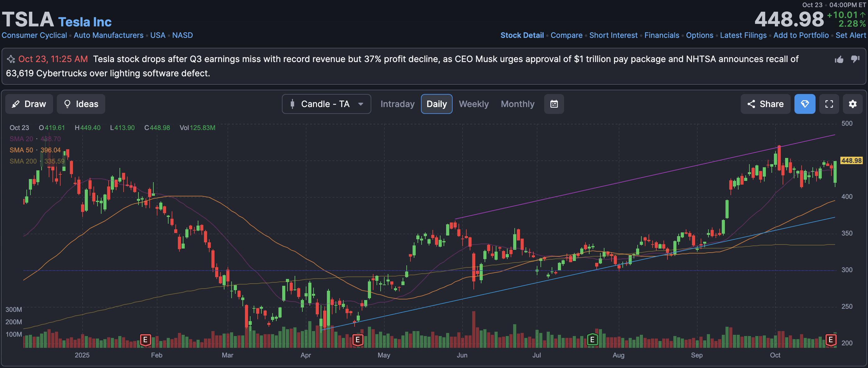
Task: Switch chart to Monthly timeframe
Action: 517,104
